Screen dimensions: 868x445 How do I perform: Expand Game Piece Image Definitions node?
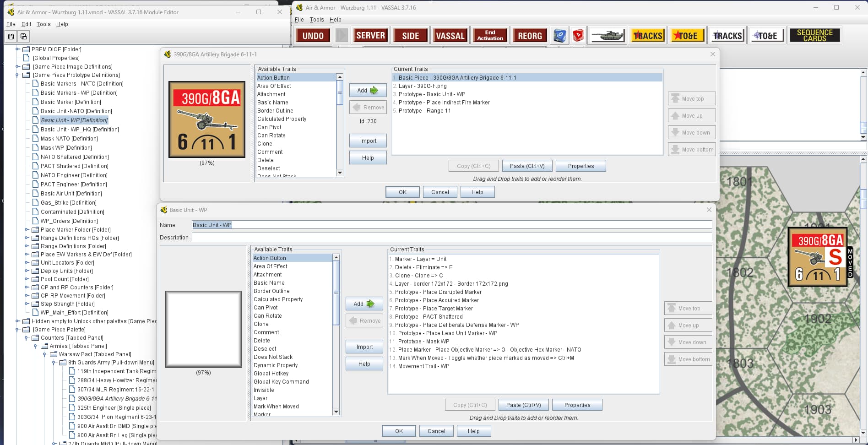[17, 67]
